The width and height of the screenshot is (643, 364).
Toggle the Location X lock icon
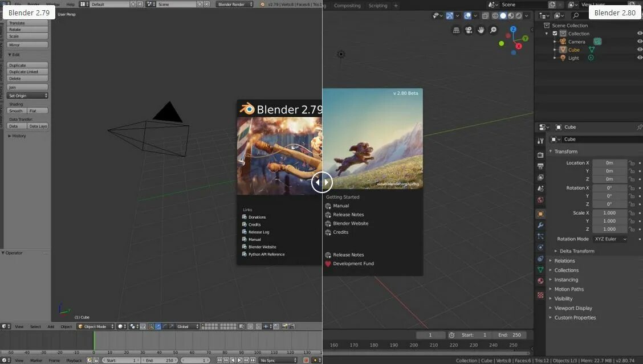632,163
